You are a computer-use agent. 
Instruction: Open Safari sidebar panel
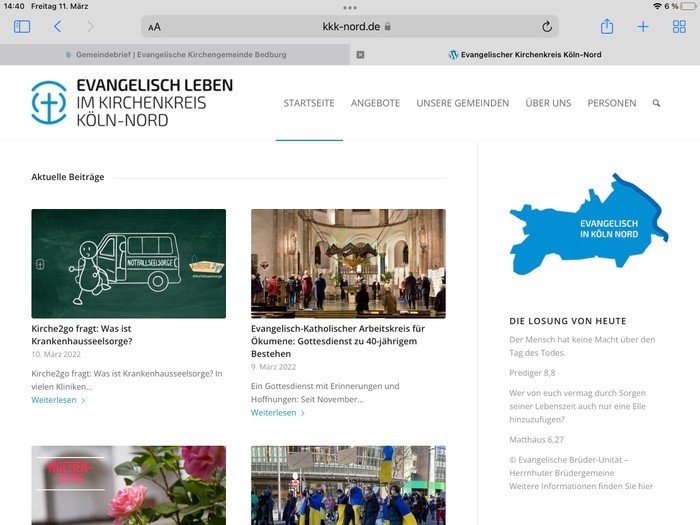[22, 27]
